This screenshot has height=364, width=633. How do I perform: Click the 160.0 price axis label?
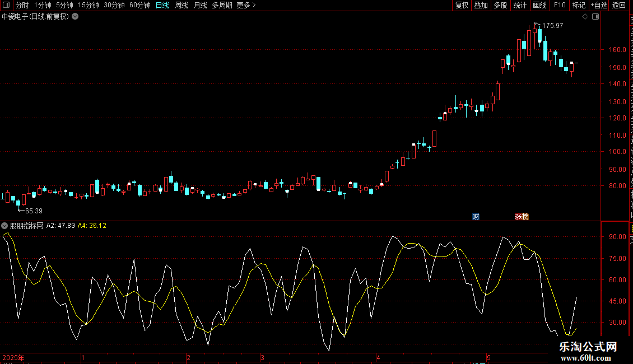618,50
